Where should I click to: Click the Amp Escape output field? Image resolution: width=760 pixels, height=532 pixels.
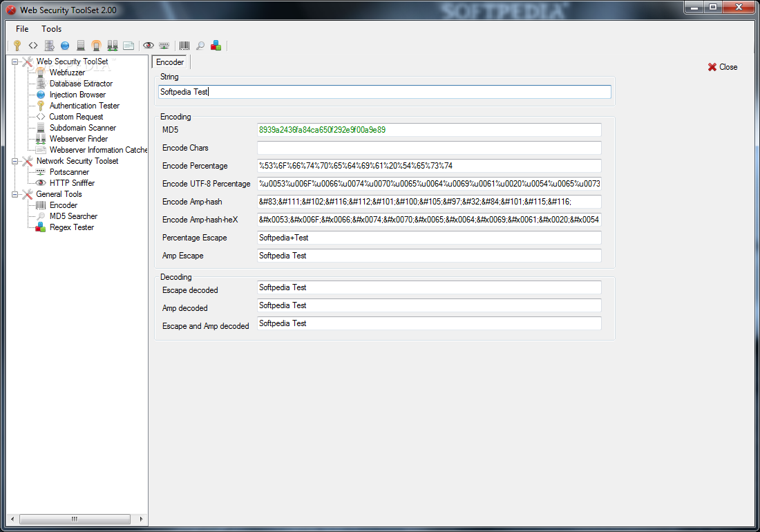tap(429, 256)
